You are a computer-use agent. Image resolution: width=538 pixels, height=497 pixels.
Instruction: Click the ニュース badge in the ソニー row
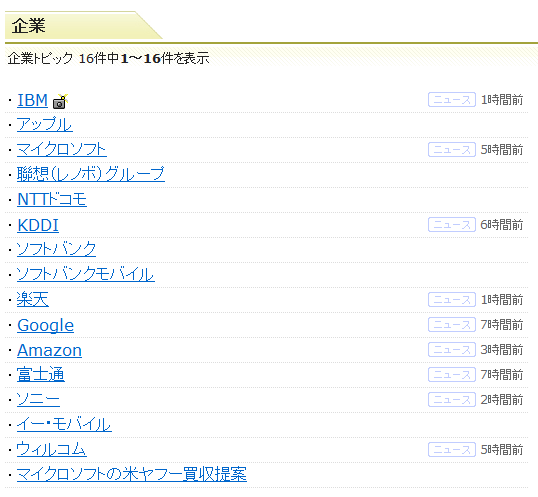(452, 400)
